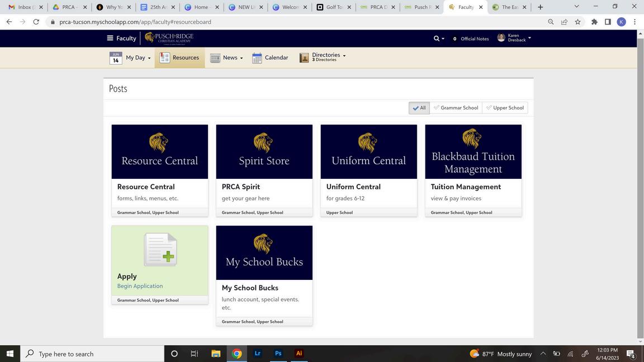The width and height of the screenshot is (644, 362).
Task: Open the Tuition Management title link
Action: (x=466, y=187)
